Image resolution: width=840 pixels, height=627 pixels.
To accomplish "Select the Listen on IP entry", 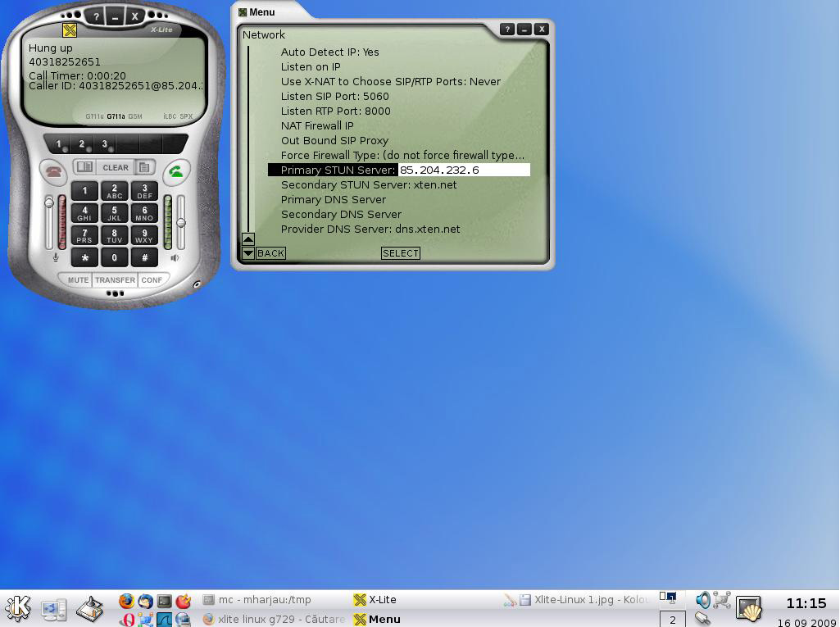I will point(311,67).
